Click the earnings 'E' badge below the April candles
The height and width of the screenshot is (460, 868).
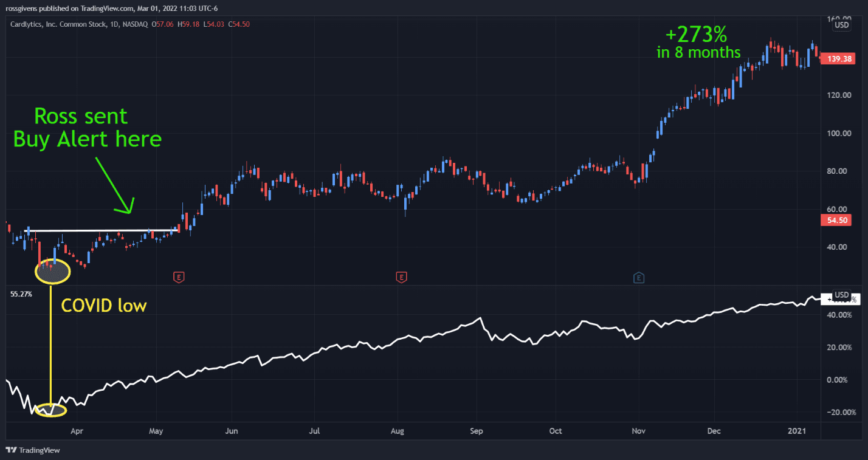(178, 277)
